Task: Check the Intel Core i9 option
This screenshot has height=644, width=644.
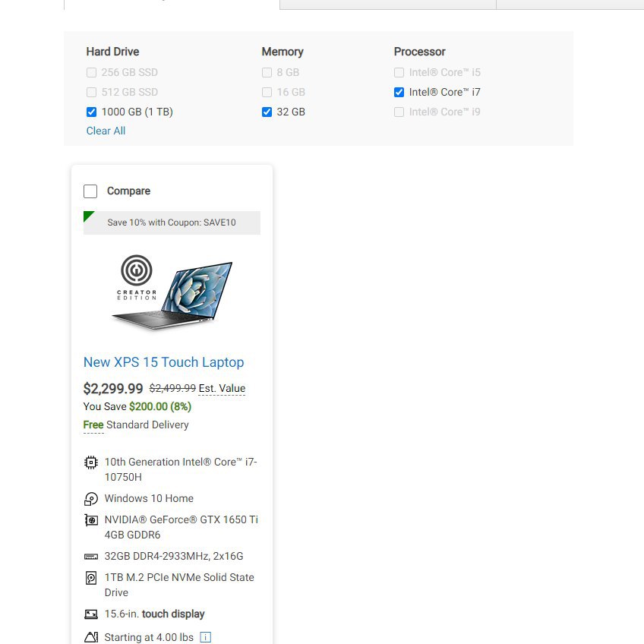Action: click(x=399, y=112)
